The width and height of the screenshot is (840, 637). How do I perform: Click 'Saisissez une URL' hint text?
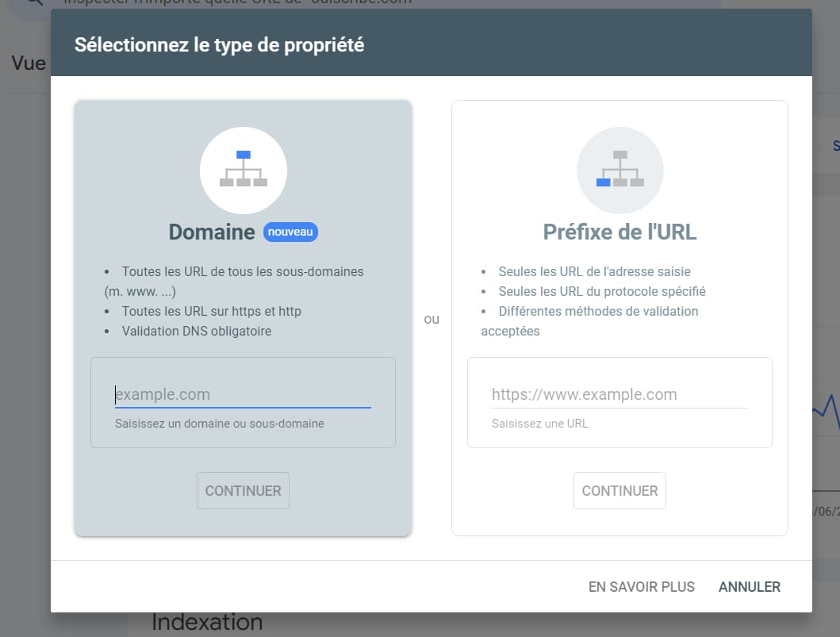point(540,424)
